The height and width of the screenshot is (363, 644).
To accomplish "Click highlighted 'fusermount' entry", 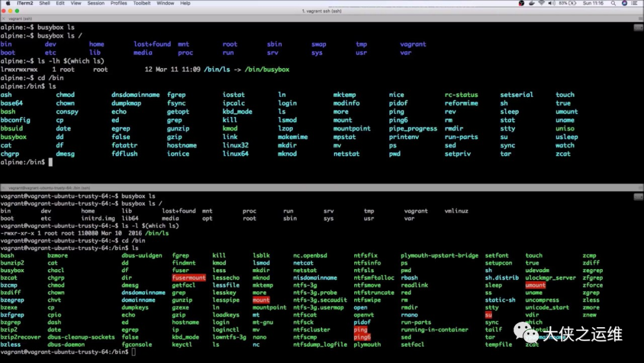I will tap(189, 278).
